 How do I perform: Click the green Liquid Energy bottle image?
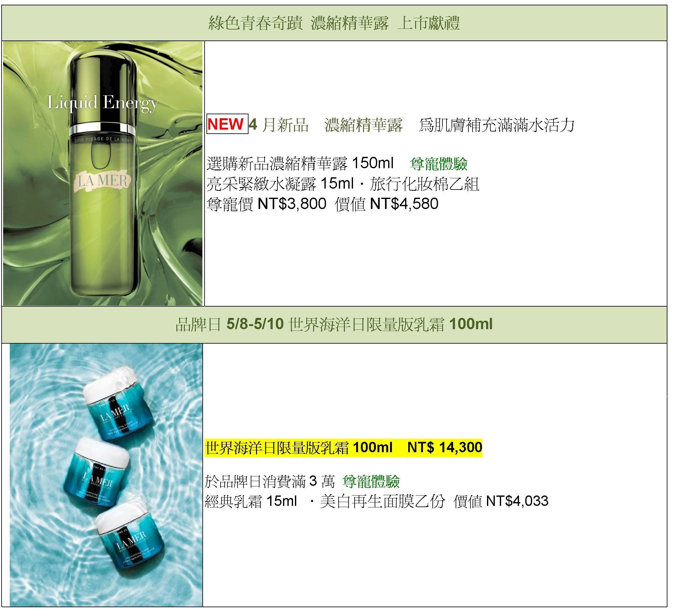[x=103, y=174]
